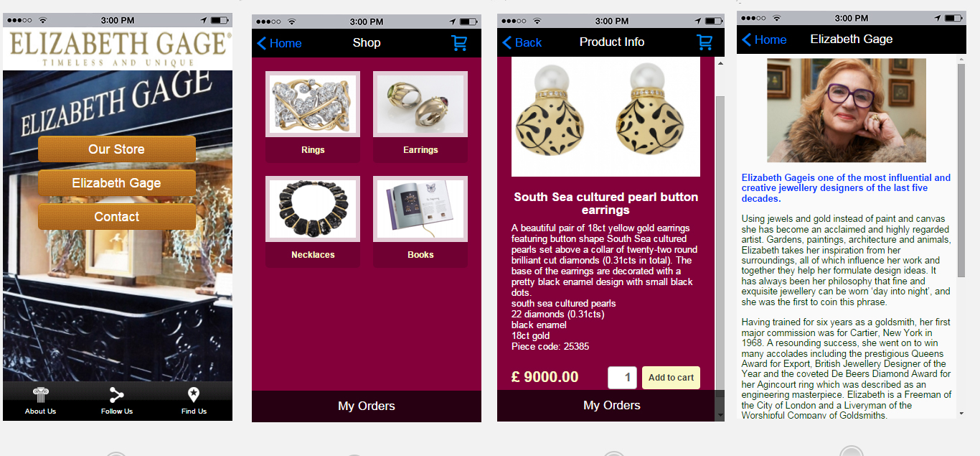Select the Contact button
This screenshot has width=980, height=456.
(117, 217)
